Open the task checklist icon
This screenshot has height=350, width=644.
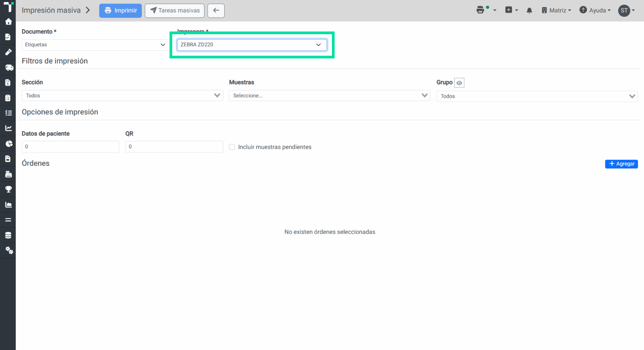[x=8, y=113]
